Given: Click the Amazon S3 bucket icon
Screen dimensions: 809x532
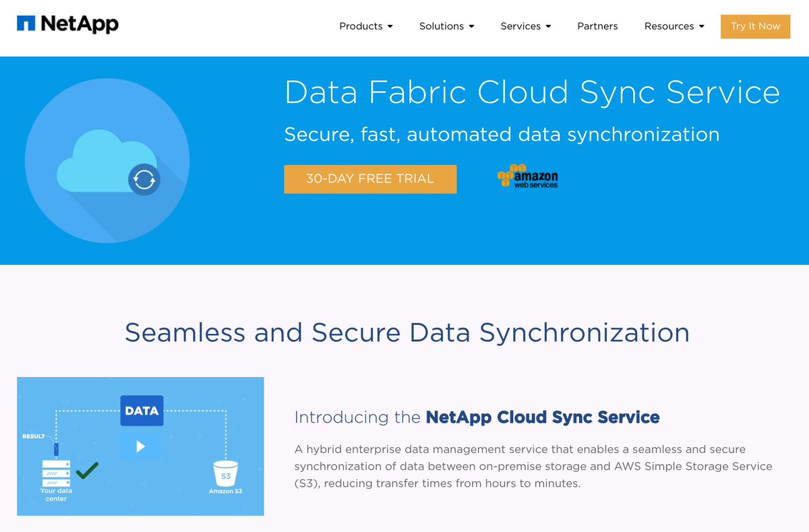Looking at the screenshot, I should coord(227,472).
